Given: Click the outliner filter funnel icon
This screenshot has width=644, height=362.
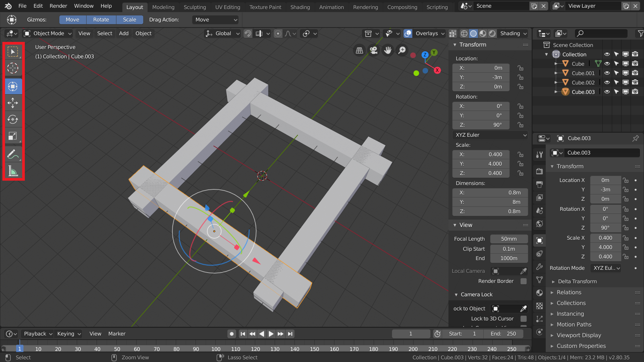Looking at the screenshot, I should pyautogui.click(x=640, y=34).
